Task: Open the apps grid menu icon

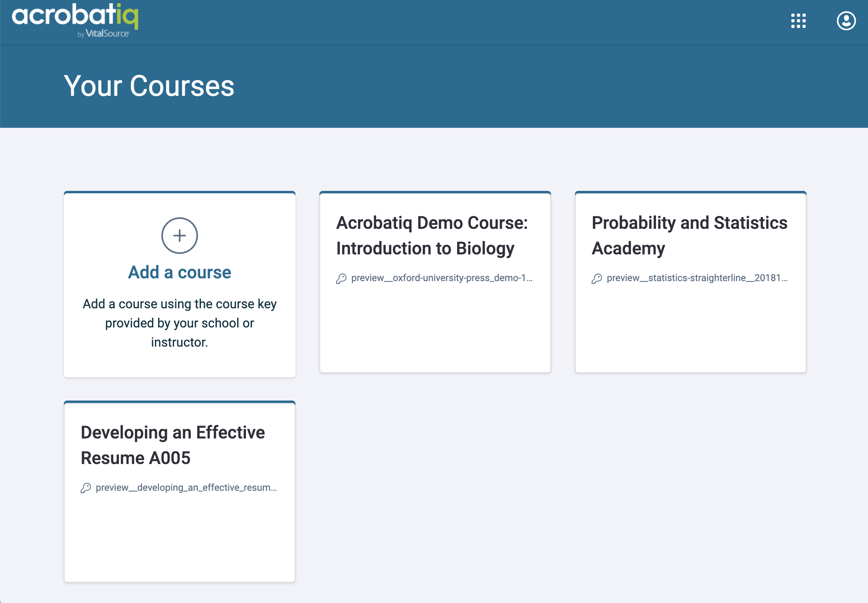Action: point(798,21)
